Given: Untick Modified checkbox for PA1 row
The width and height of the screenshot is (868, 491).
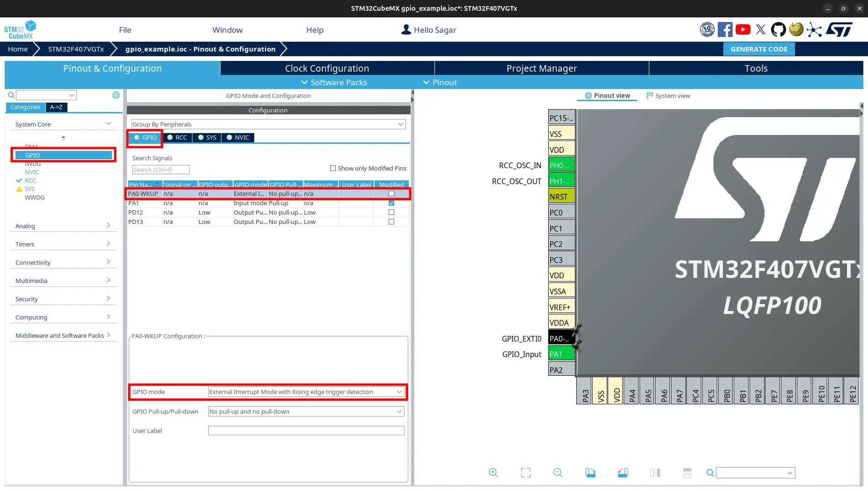Looking at the screenshot, I should click(391, 203).
